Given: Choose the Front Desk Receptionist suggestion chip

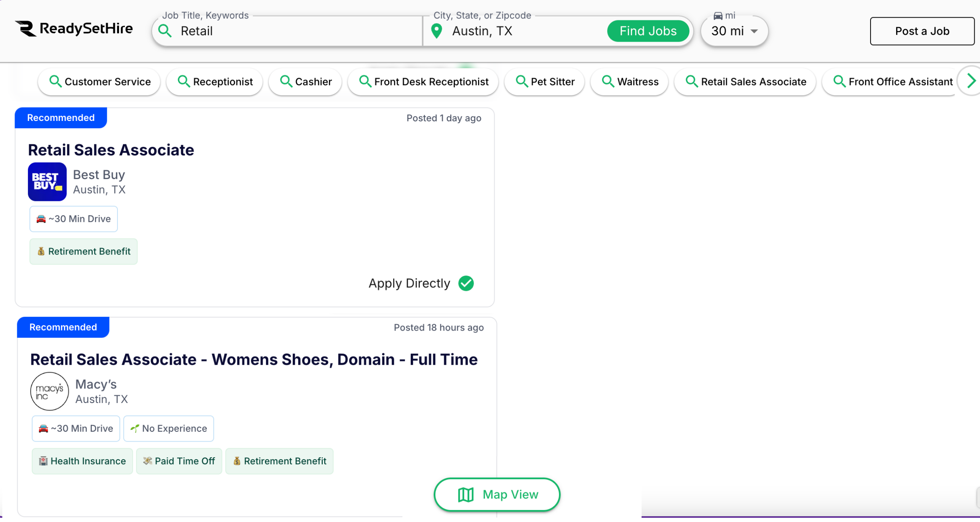Looking at the screenshot, I should point(423,82).
